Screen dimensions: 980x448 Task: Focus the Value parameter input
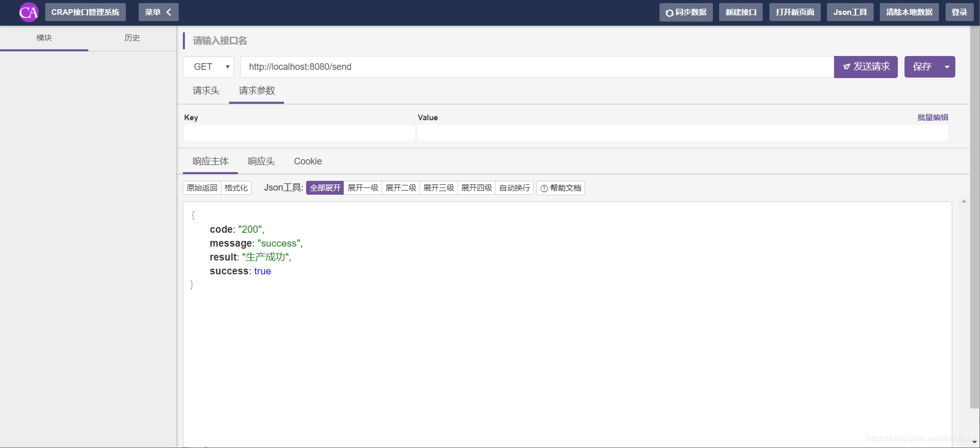point(683,133)
